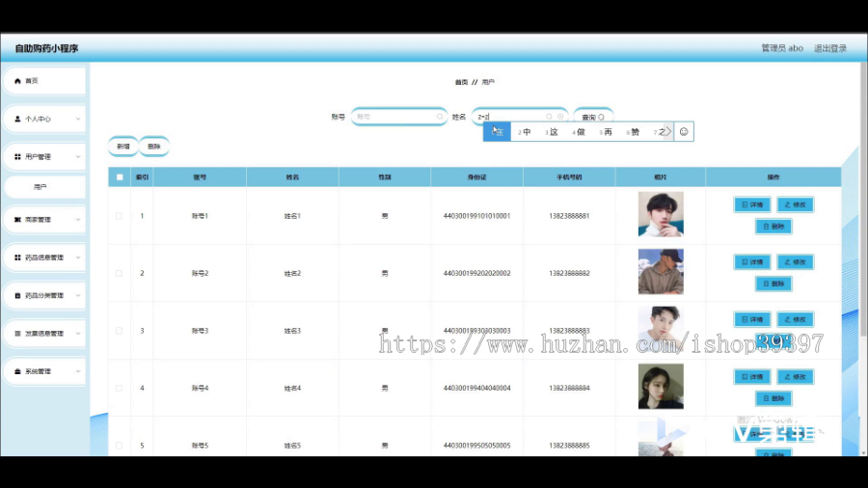Click the 新增 add button
Viewport: 868px width, 488px height.
122,146
